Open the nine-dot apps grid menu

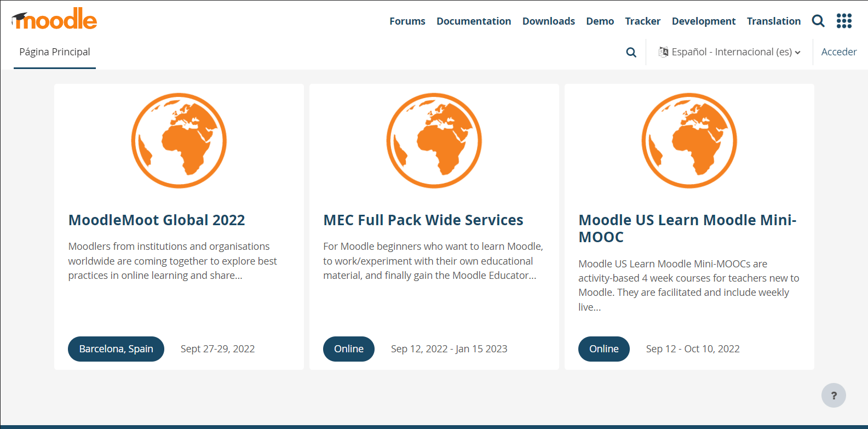pos(844,21)
